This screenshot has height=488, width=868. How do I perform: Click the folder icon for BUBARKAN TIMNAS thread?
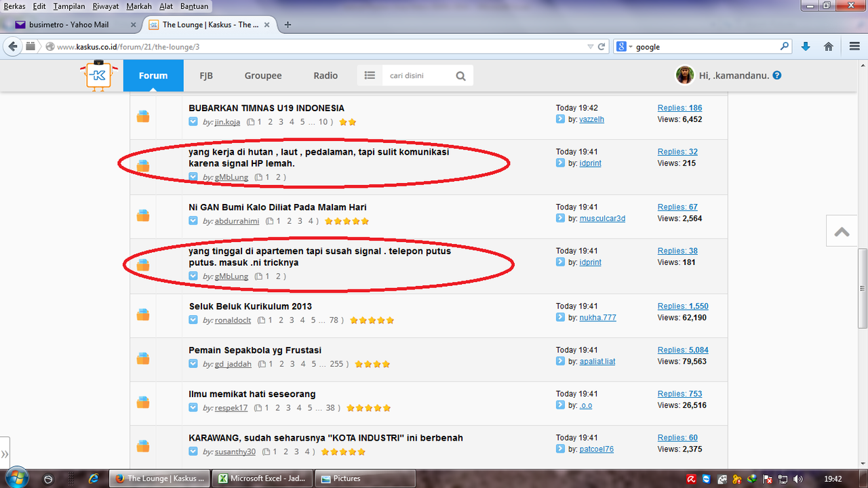click(x=143, y=116)
